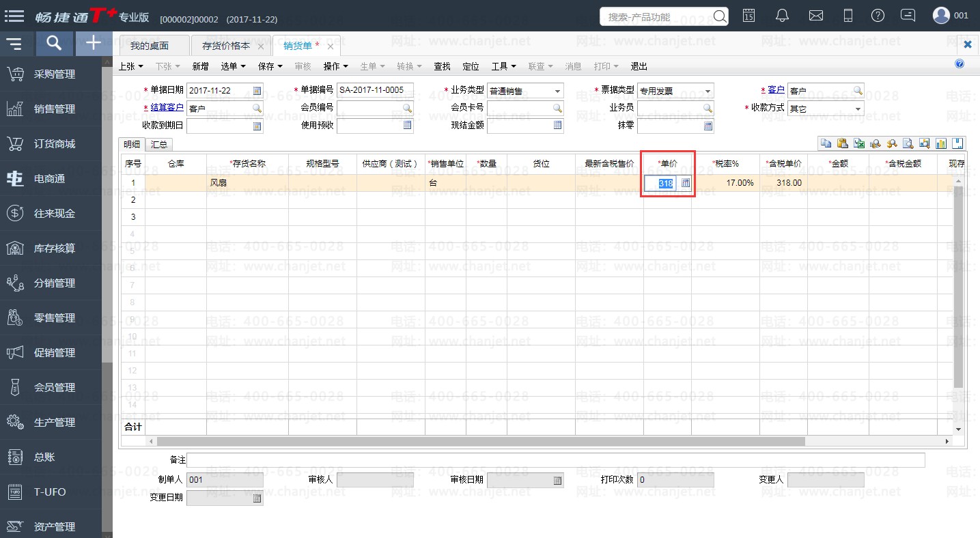Click the 备注 remarks input field
Viewport: 980px width, 538px height.
556,460
